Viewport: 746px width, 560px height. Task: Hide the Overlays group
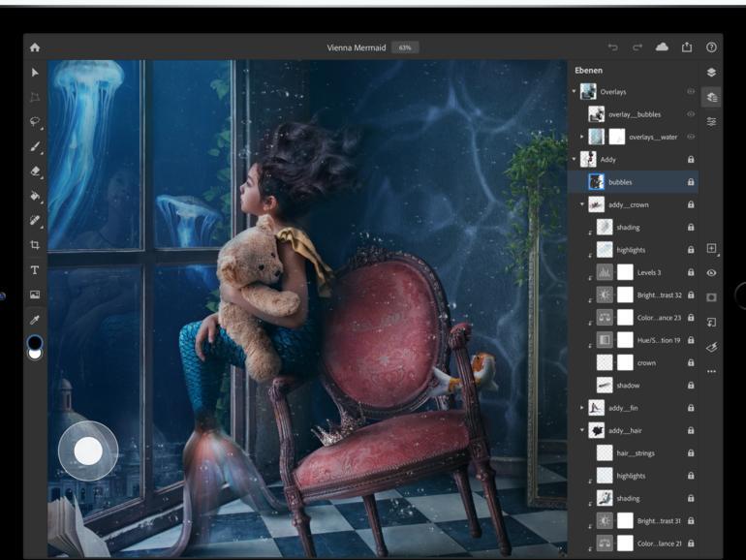click(x=691, y=91)
